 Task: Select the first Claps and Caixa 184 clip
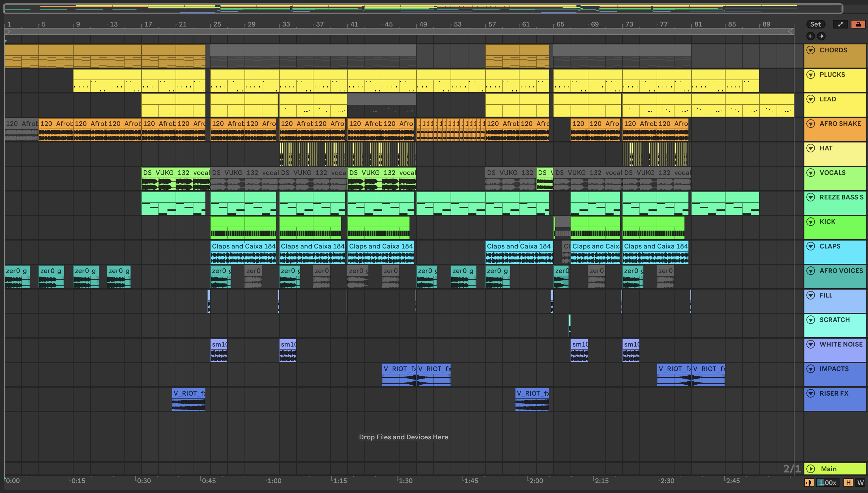(243, 252)
